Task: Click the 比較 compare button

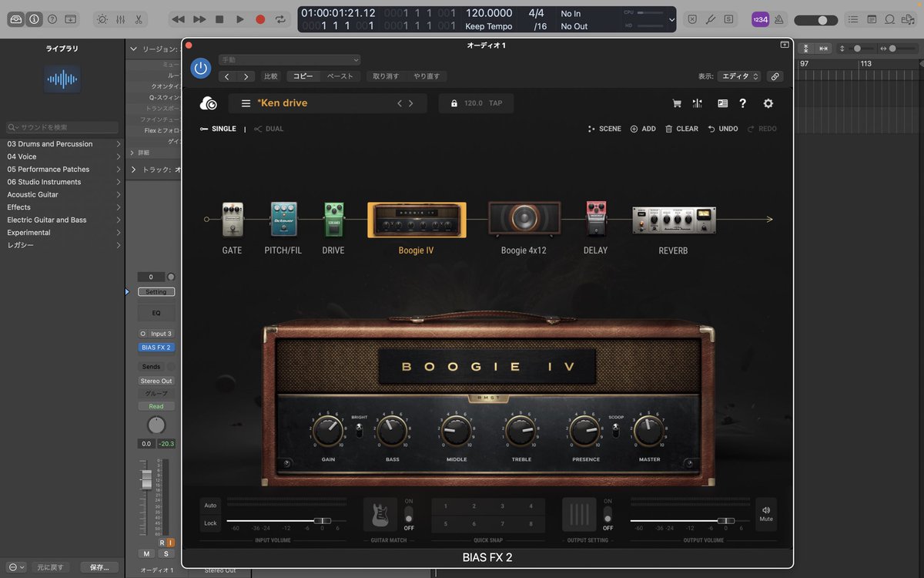Action: [x=271, y=76]
